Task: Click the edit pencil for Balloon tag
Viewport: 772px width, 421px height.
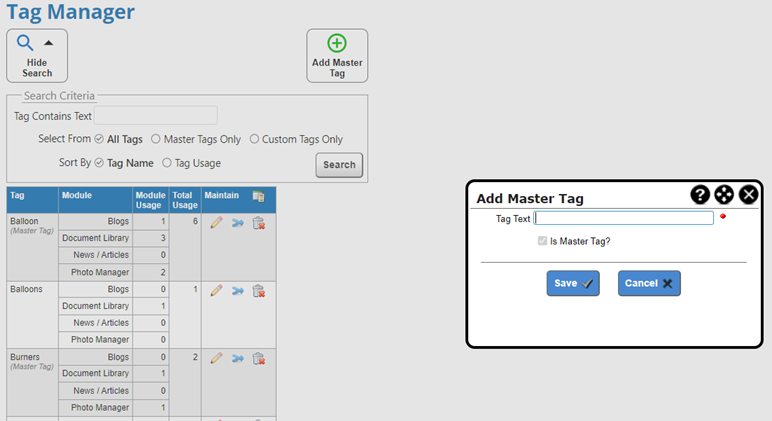Action: [x=216, y=223]
